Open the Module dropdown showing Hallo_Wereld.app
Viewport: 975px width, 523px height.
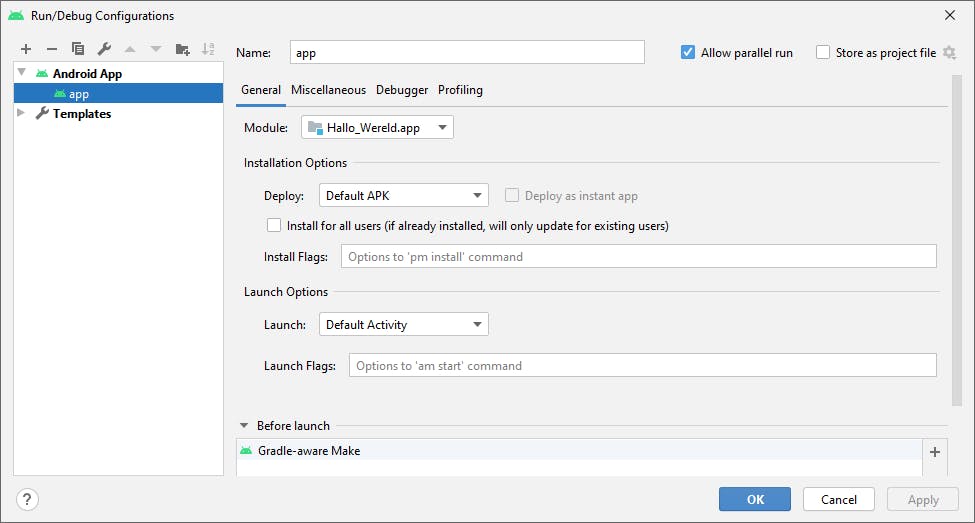tap(377, 127)
